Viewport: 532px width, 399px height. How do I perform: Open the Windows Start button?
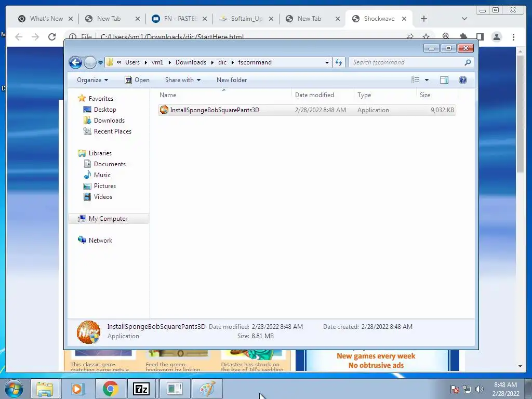pyautogui.click(x=14, y=389)
